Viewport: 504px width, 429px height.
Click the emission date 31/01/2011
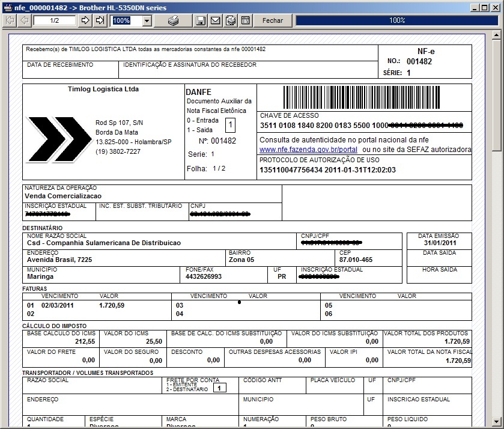coord(440,243)
